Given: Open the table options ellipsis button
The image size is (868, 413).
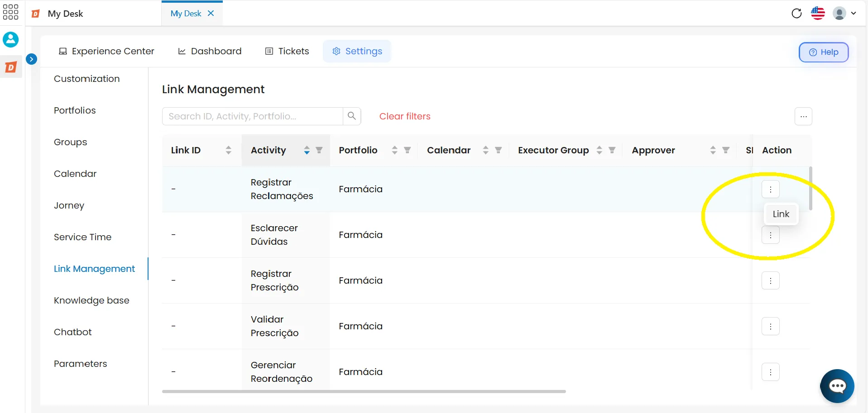Looking at the screenshot, I should [x=803, y=116].
